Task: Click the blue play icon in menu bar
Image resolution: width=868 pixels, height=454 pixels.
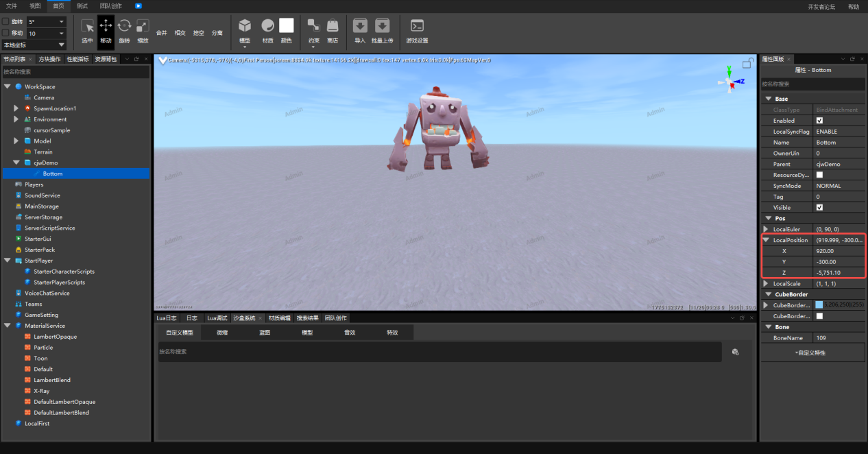Action: click(138, 5)
